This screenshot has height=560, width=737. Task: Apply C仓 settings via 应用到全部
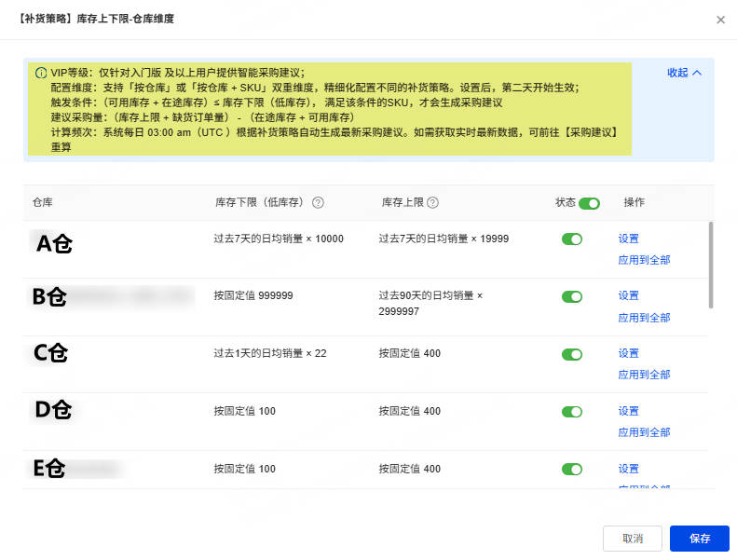pyautogui.click(x=644, y=375)
